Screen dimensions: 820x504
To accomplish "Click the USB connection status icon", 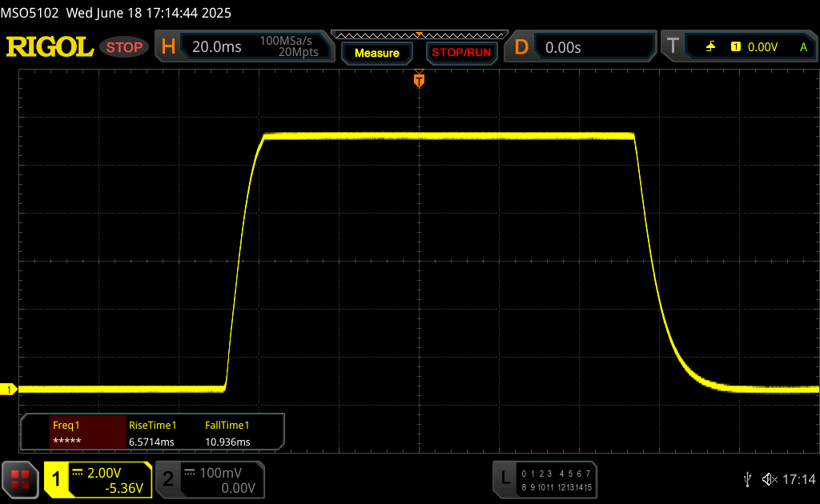I will [x=747, y=479].
